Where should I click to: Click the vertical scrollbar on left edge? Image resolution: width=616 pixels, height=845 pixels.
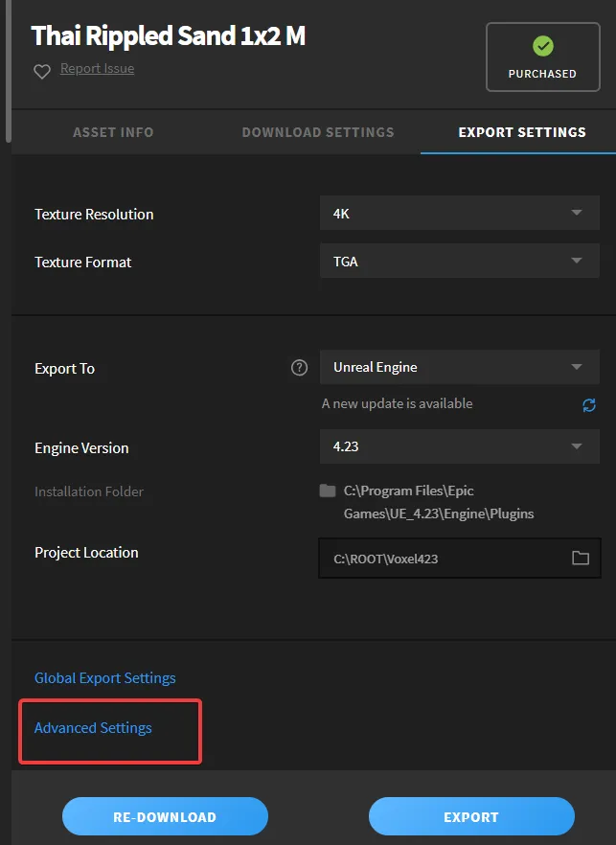[9, 67]
